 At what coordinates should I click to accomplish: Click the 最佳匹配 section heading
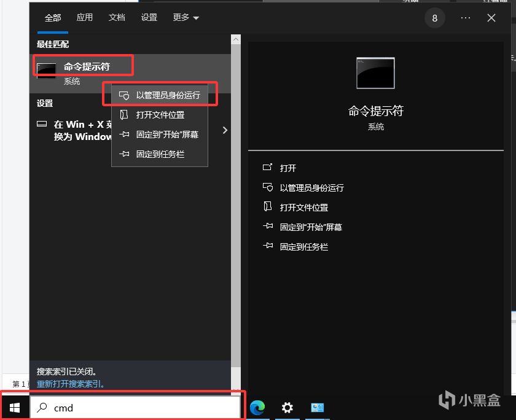[x=53, y=44]
